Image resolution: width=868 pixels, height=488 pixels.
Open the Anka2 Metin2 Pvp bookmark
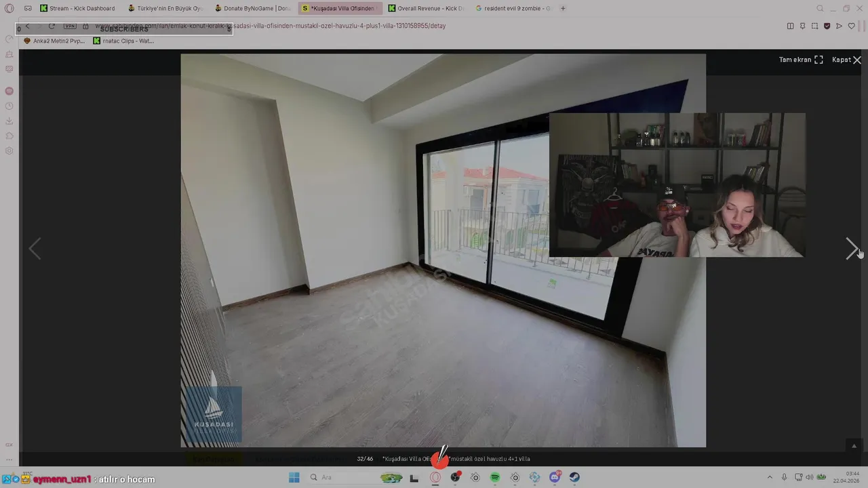tap(54, 41)
